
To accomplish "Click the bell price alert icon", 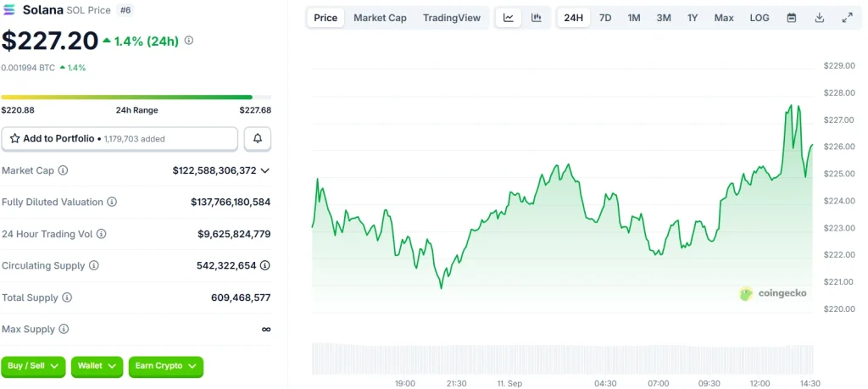I will 258,138.
